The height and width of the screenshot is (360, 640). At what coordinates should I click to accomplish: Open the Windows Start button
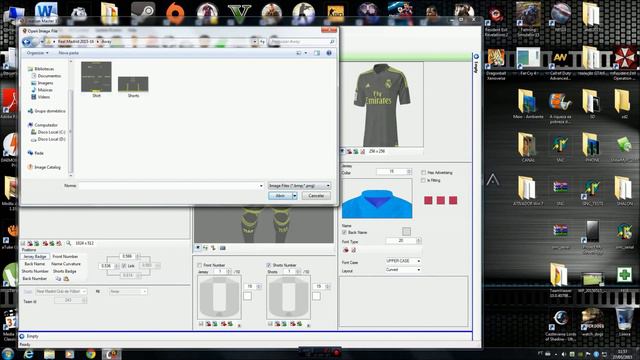tap(8, 353)
